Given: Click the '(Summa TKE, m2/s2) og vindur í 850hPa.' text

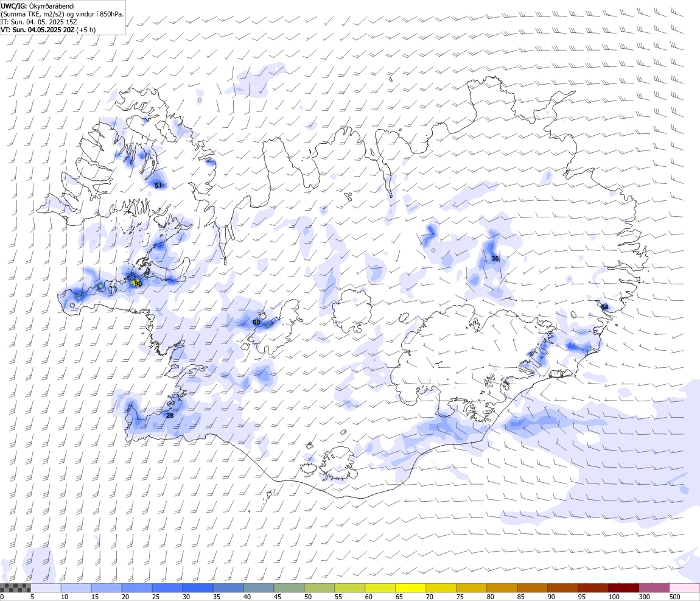Looking at the screenshot, I should (x=63, y=14).
